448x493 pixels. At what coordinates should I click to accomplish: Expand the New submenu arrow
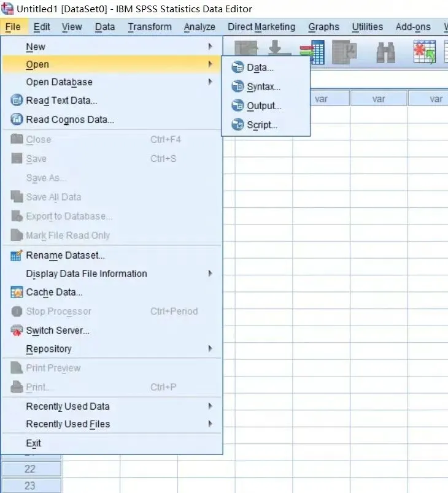pos(210,47)
